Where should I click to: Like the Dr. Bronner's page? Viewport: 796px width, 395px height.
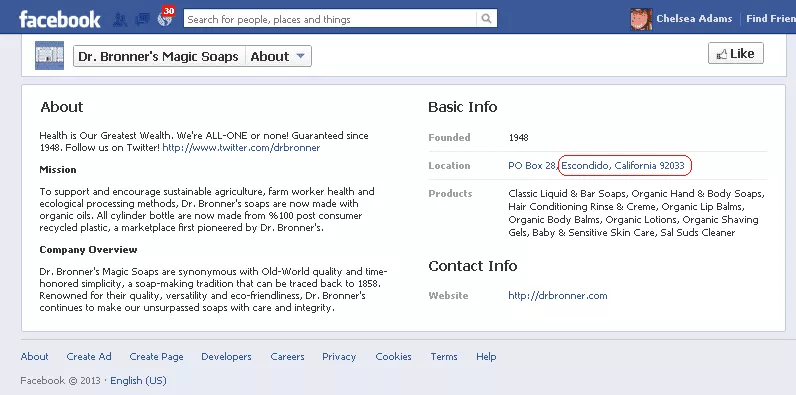coord(736,53)
